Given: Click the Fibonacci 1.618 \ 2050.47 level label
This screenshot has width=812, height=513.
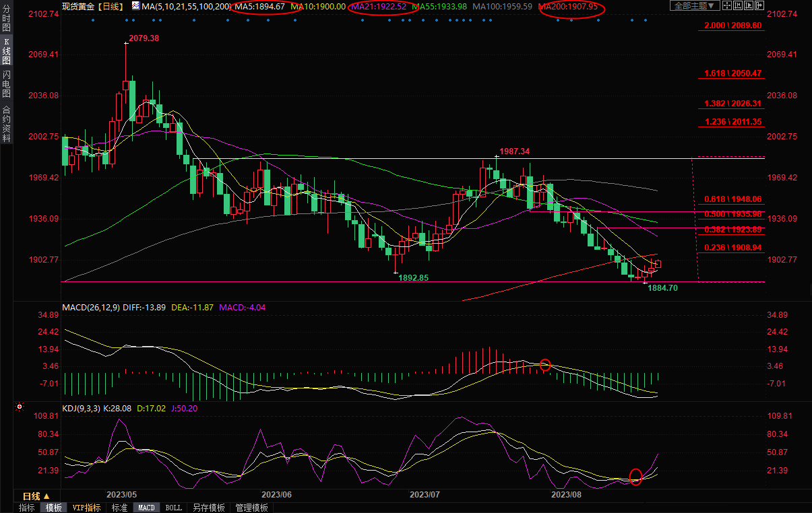Looking at the screenshot, I should coord(732,73).
